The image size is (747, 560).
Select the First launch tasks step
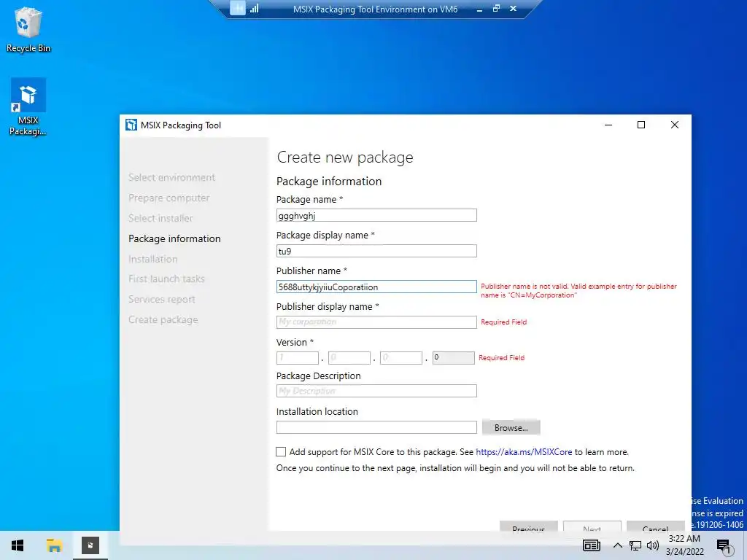(166, 279)
